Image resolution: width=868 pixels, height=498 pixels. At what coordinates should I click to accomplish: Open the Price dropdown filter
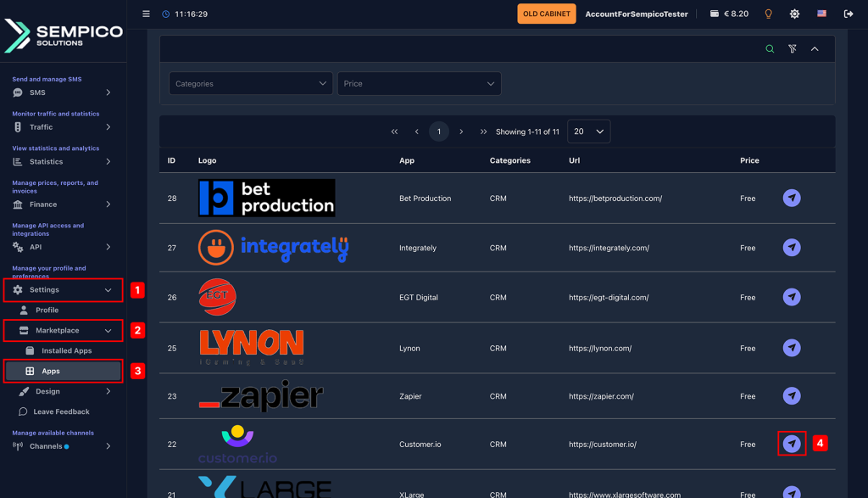pos(419,84)
